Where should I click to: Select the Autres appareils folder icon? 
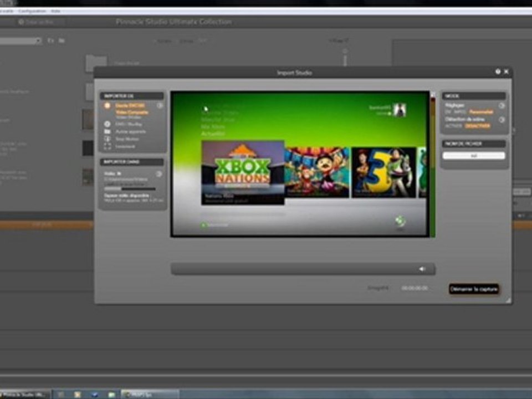click(107, 132)
